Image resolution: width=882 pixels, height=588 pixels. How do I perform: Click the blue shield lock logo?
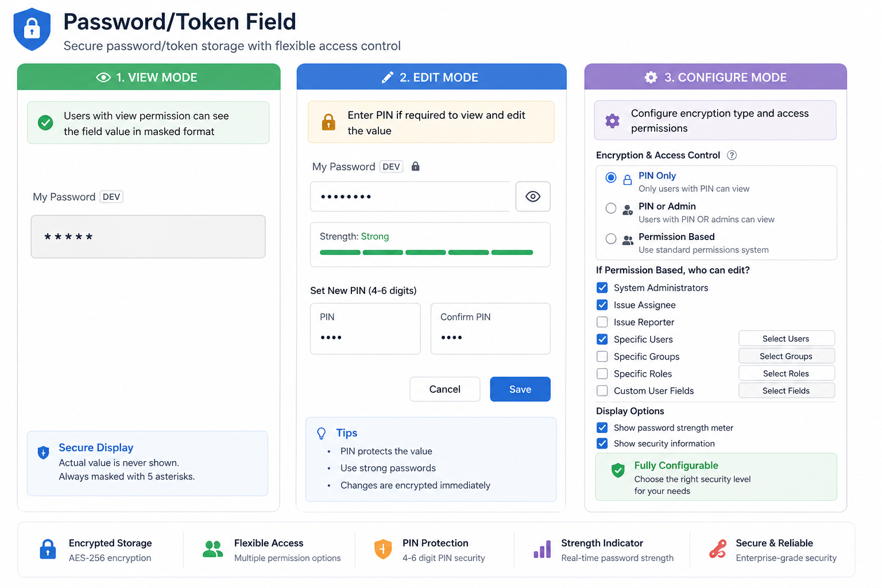pyautogui.click(x=32, y=29)
